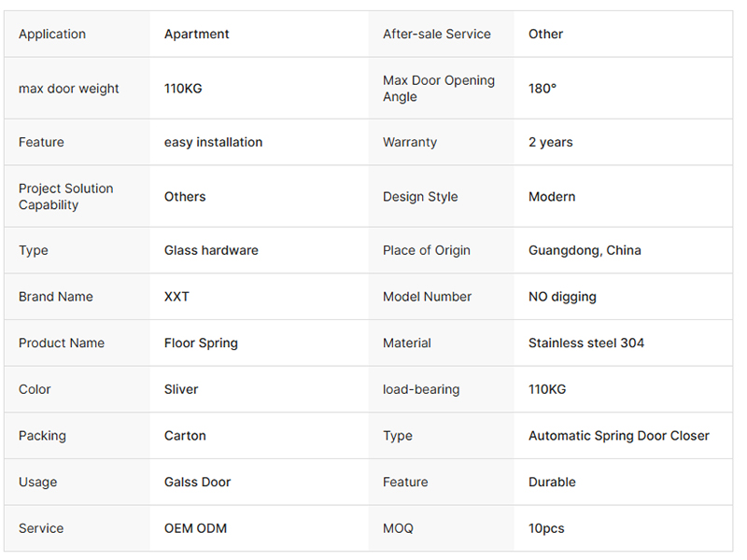Click the 'After-sale Service' label

[x=436, y=35]
